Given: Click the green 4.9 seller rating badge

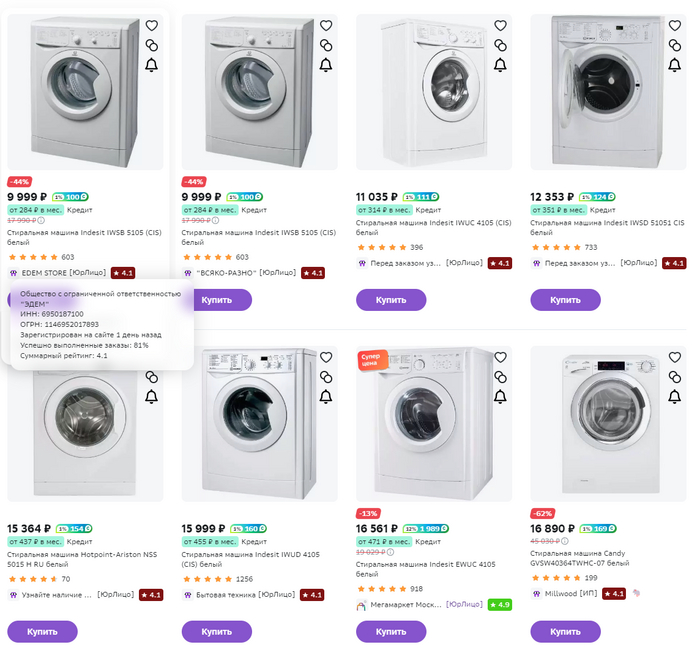Looking at the screenshot, I should pyautogui.click(x=500, y=605).
